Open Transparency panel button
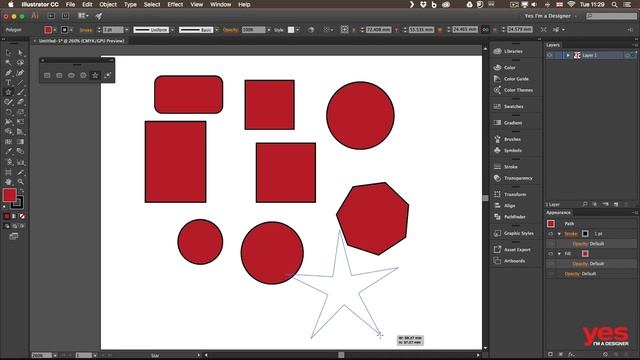This screenshot has height=360, width=640. [513, 178]
